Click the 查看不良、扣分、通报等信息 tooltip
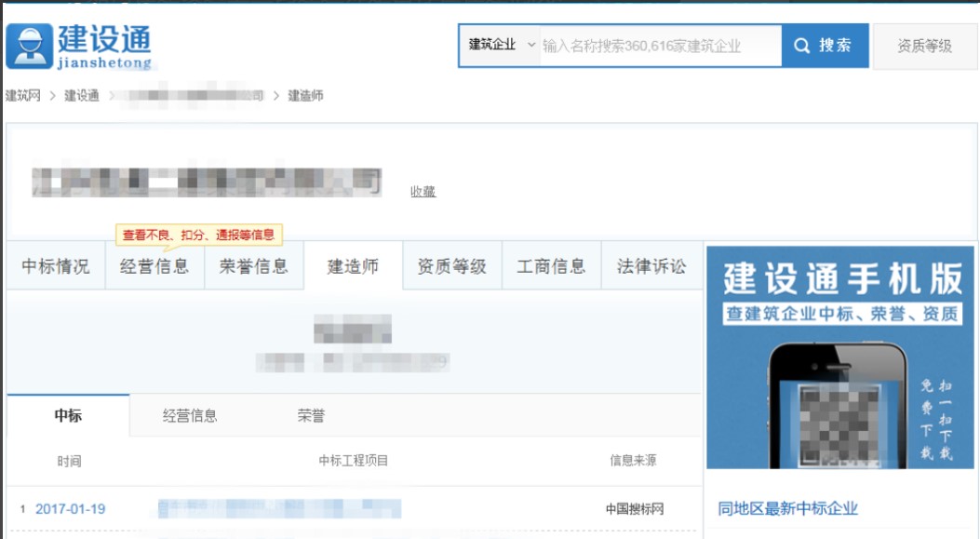This screenshot has width=980, height=539. (199, 236)
